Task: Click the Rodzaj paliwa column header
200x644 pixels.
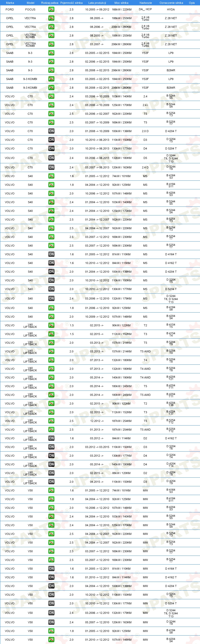Action: point(50,3)
